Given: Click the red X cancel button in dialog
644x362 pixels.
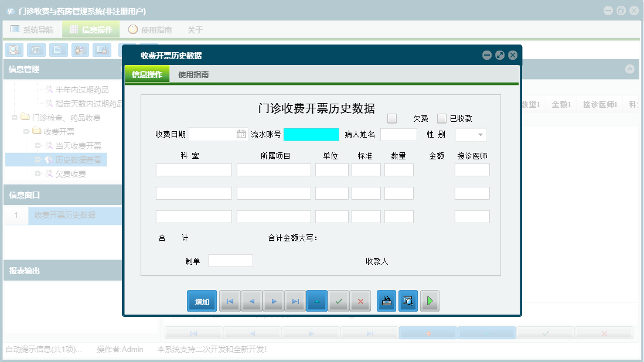Looking at the screenshot, I should 360,301.
